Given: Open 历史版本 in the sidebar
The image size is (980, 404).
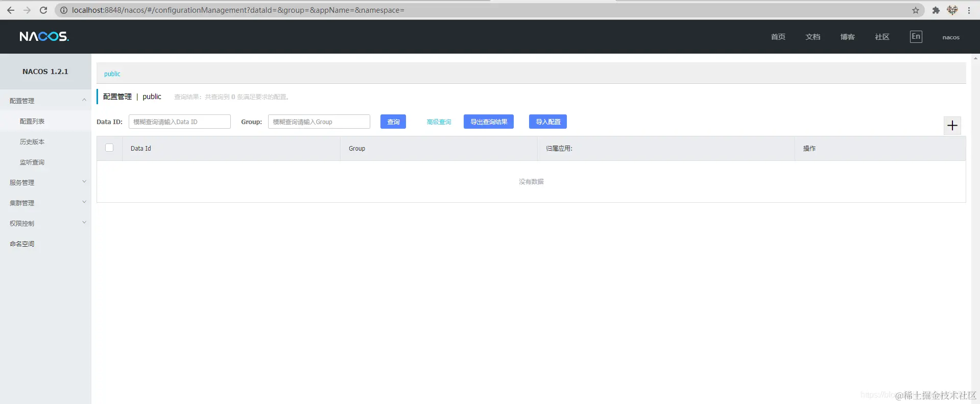Looking at the screenshot, I should pyautogui.click(x=32, y=141).
